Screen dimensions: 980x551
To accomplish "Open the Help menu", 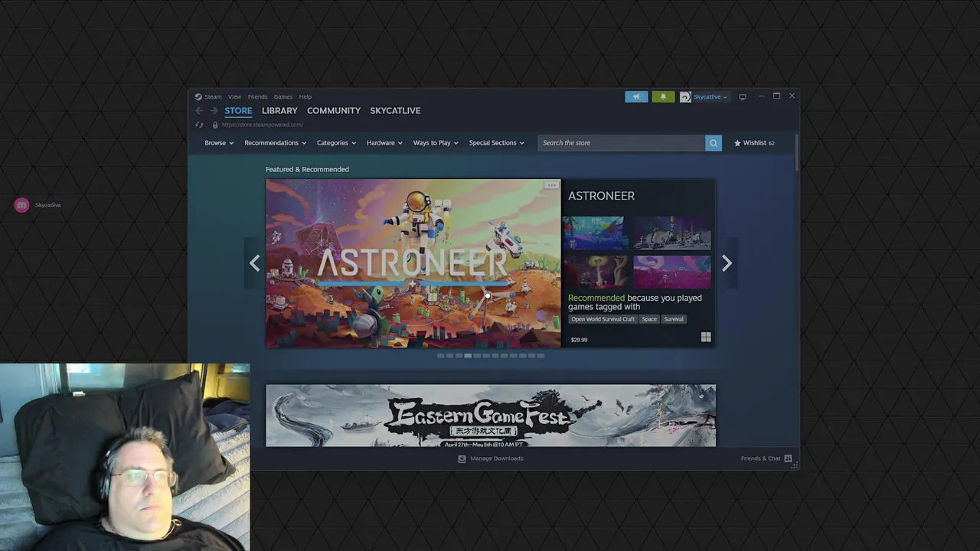I will tap(305, 97).
